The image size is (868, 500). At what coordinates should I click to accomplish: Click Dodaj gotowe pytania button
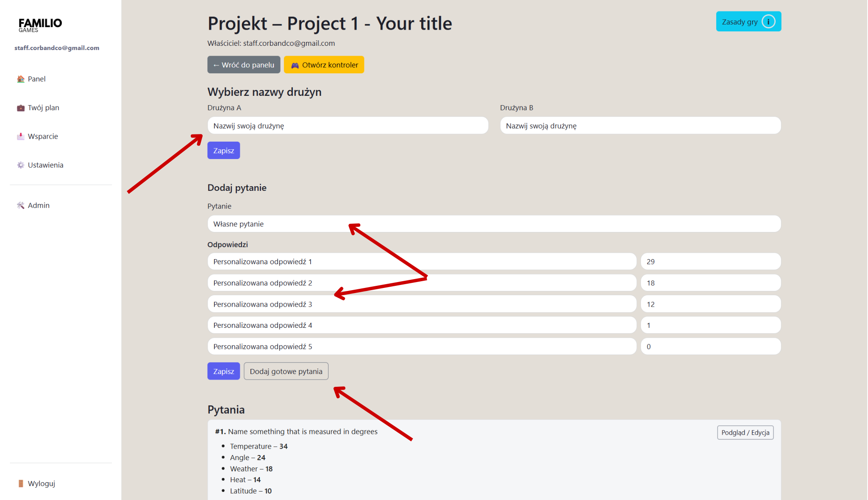click(x=286, y=371)
